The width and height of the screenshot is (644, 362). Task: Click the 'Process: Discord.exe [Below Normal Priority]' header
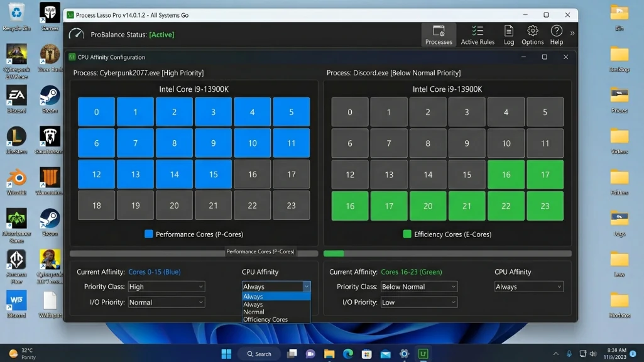393,73
